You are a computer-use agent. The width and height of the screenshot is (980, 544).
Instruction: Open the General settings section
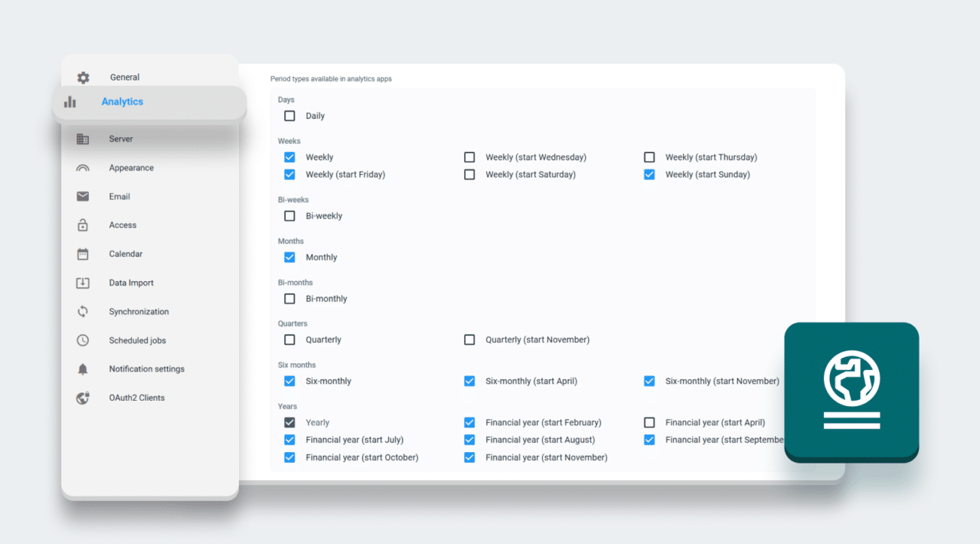(x=125, y=77)
